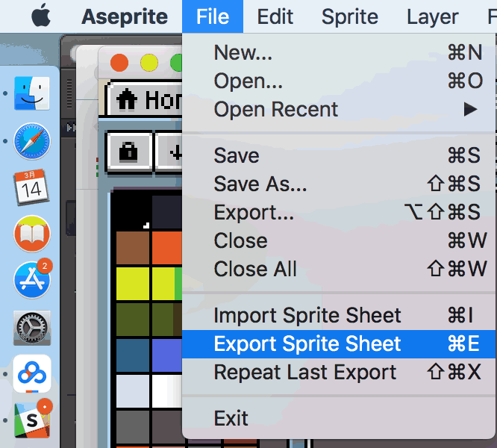
Task: Open the Aseprite application menu
Action: tap(125, 16)
